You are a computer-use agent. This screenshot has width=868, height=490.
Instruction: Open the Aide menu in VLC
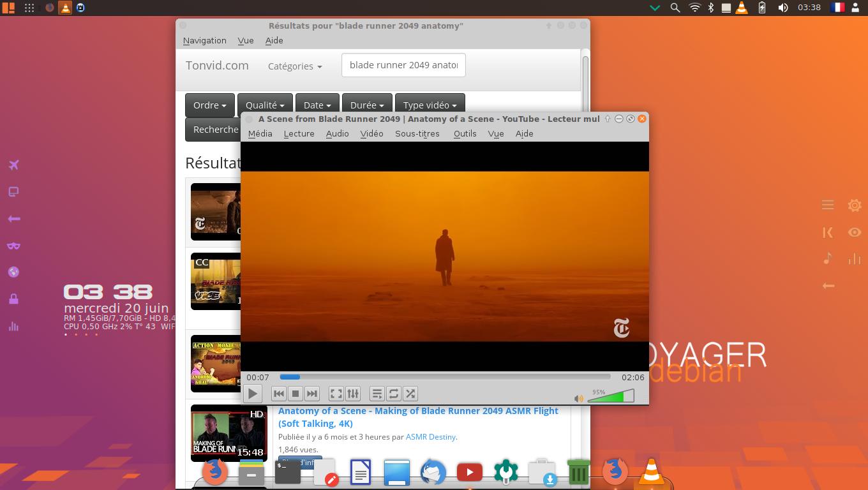[x=524, y=133]
